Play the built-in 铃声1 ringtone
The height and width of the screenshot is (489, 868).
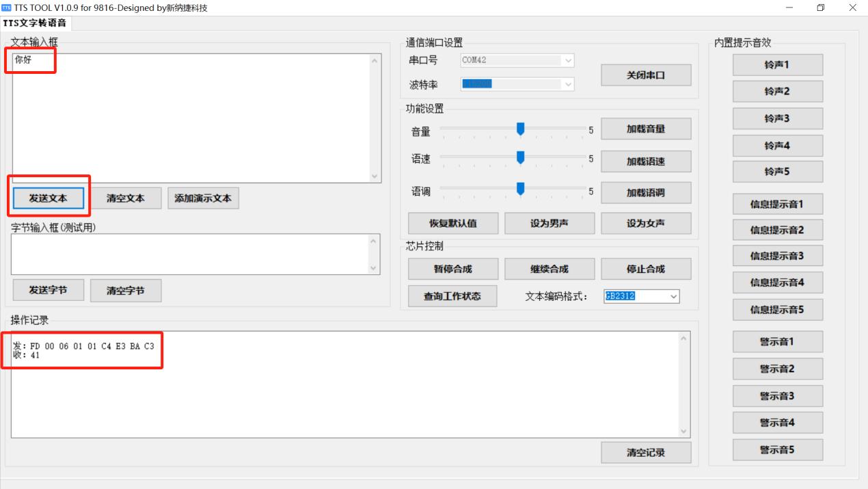(x=777, y=64)
